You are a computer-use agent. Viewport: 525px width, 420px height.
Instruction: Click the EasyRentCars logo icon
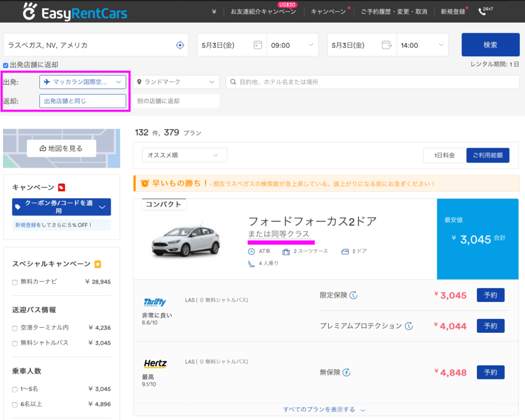[31, 11]
